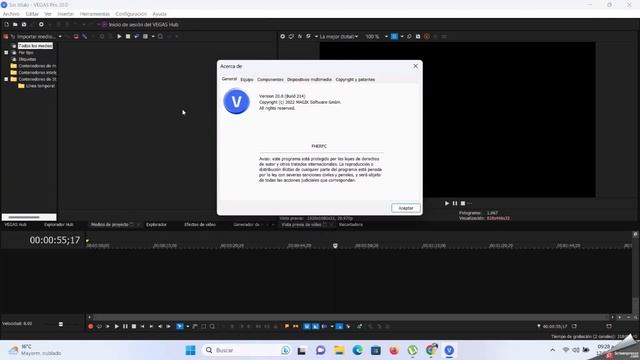Open preview quality dropdown La mejor (total)

pyautogui.click(x=339, y=36)
